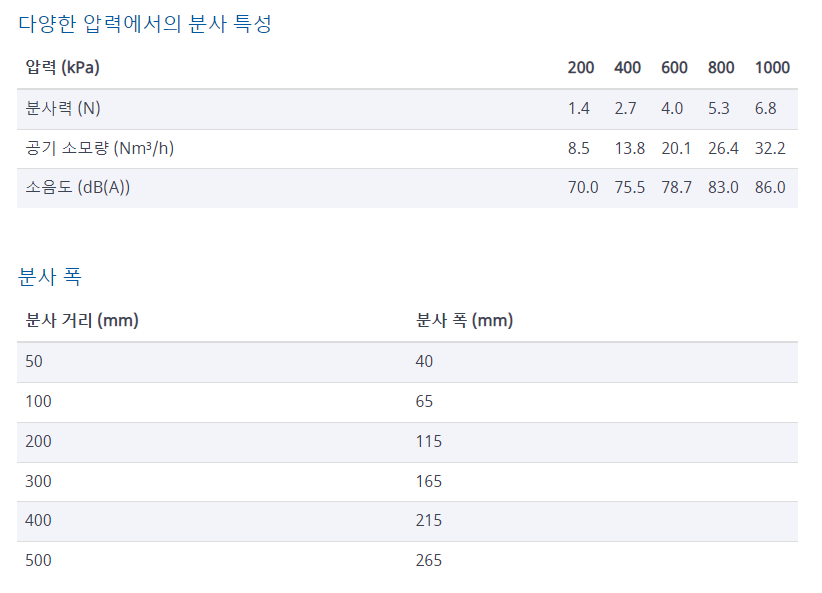Click the 32.2 air consumption value
The width and height of the screenshot is (822, 593).
tap(770, 149)
